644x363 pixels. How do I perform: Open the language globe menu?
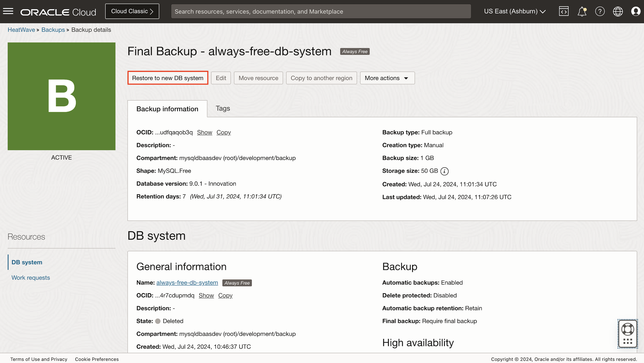618,11
